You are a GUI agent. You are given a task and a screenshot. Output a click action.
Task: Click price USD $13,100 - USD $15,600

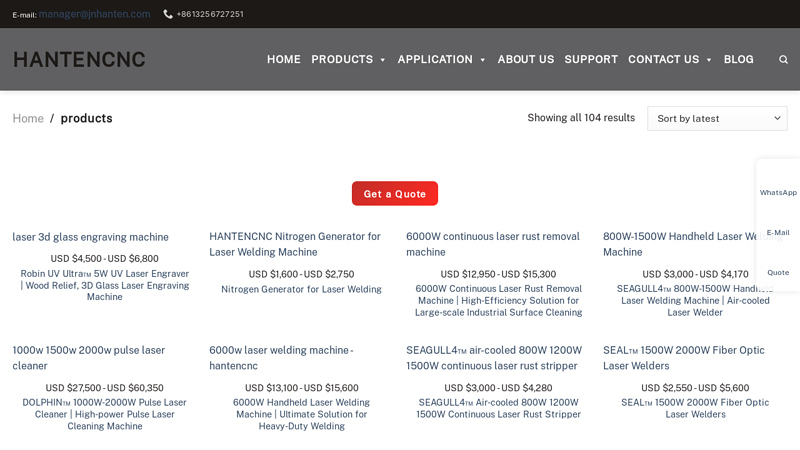[302, 388]
